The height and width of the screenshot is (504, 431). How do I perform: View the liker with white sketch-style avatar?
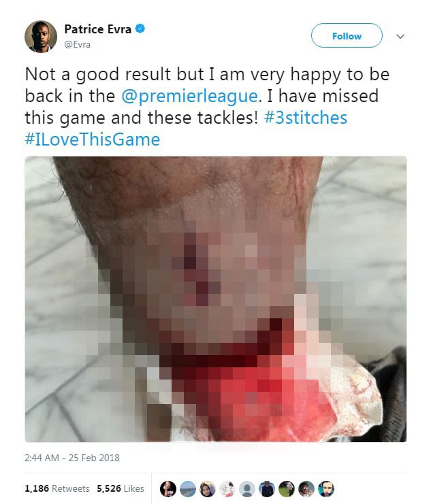click(227, 489)
